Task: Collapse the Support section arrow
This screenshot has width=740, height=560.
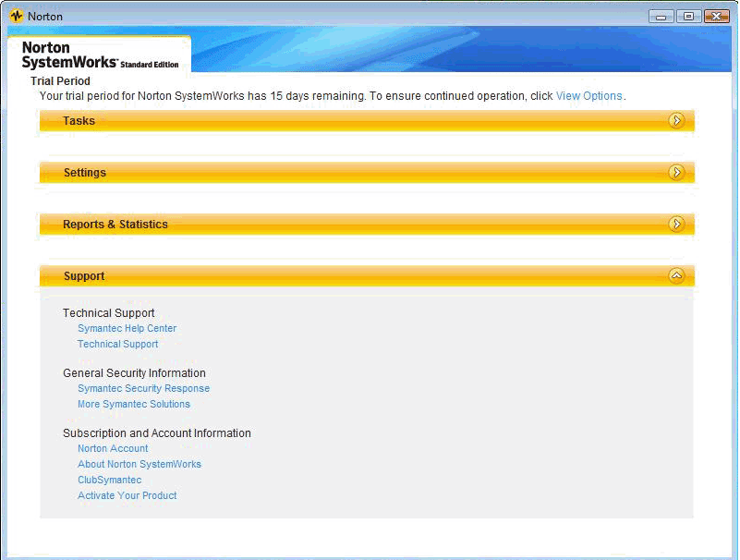Action: pos(676,275)
